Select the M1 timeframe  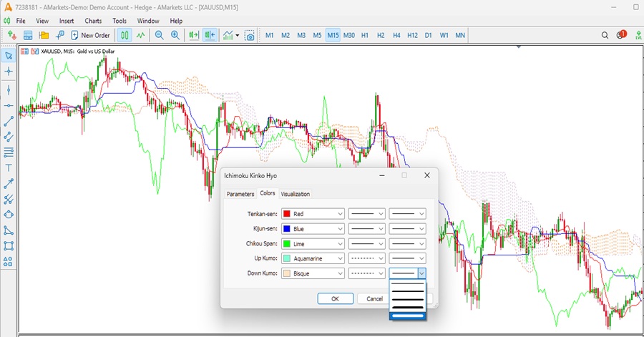click(270, 35)
